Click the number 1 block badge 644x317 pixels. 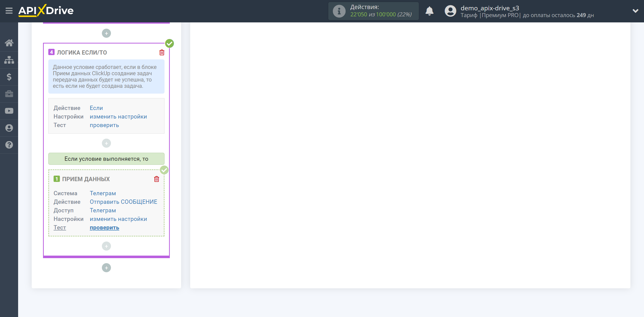(57, 179)
